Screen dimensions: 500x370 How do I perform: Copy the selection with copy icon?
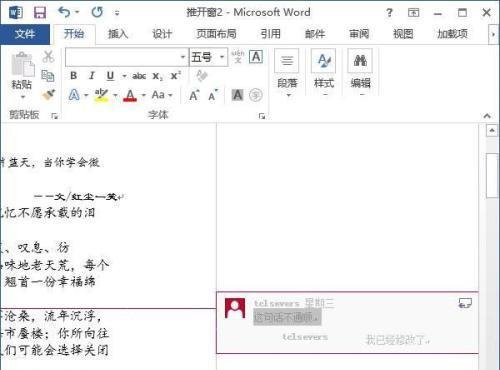tap(48, 76)
